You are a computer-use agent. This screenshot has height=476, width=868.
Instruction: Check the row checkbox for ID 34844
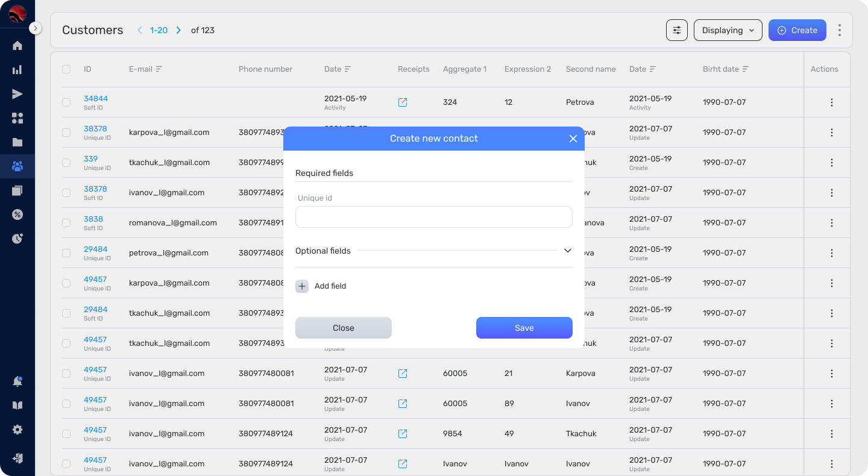click(x=66, y=102)
